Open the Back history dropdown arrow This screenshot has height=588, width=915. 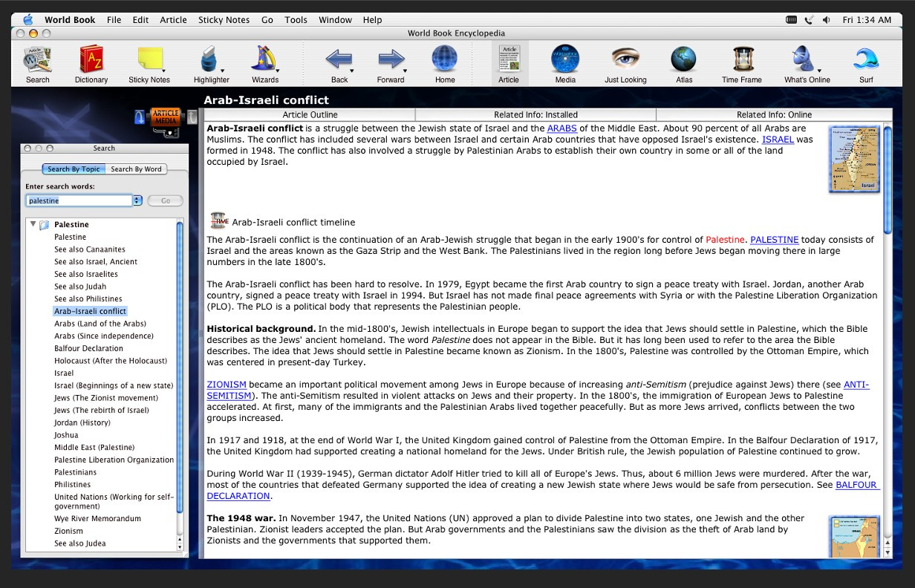click(x=351, y=71)
